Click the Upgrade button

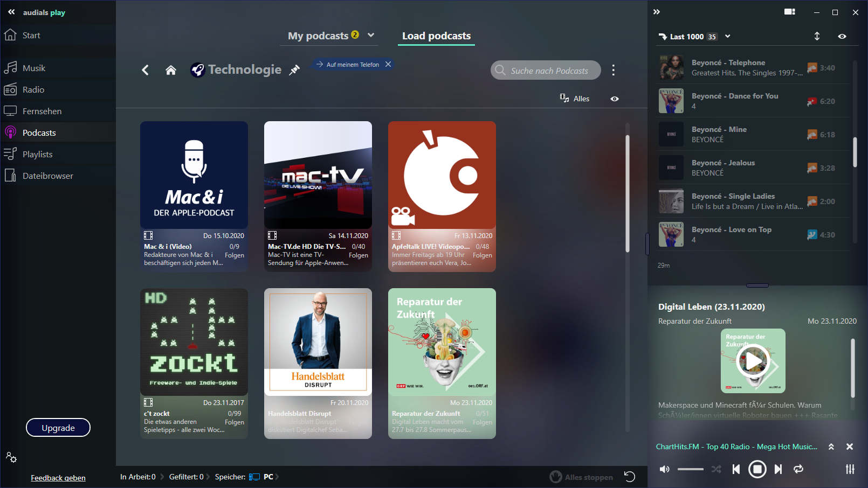(x=58, y=428)
